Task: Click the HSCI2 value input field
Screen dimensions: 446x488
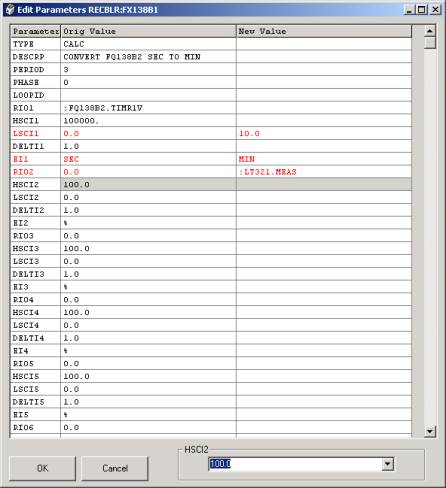Action: (295, 464)
